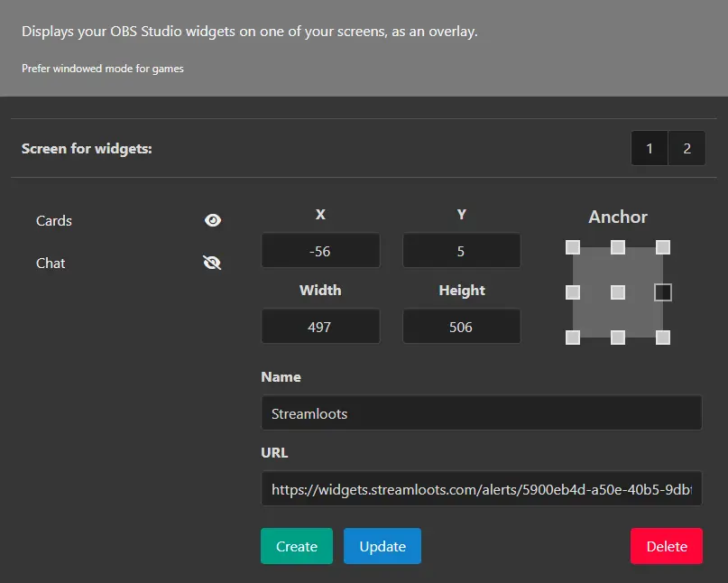Select the top-left anchor handle

tap(573, 246)
